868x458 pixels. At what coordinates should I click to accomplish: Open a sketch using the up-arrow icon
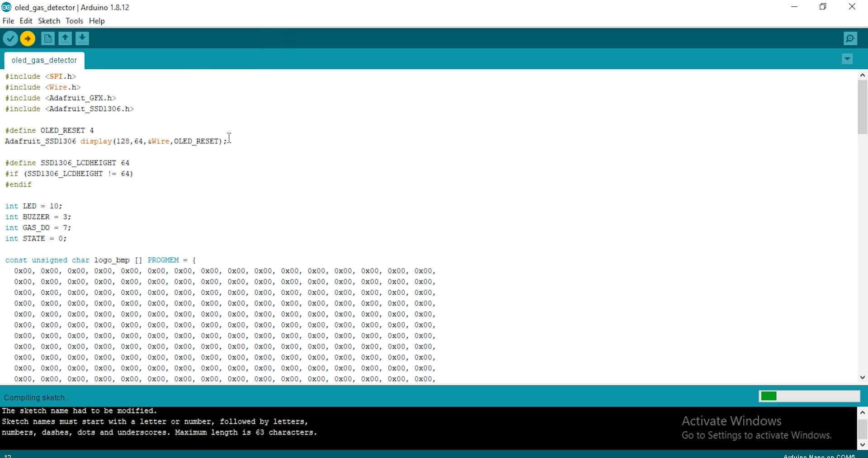[65, 39]
